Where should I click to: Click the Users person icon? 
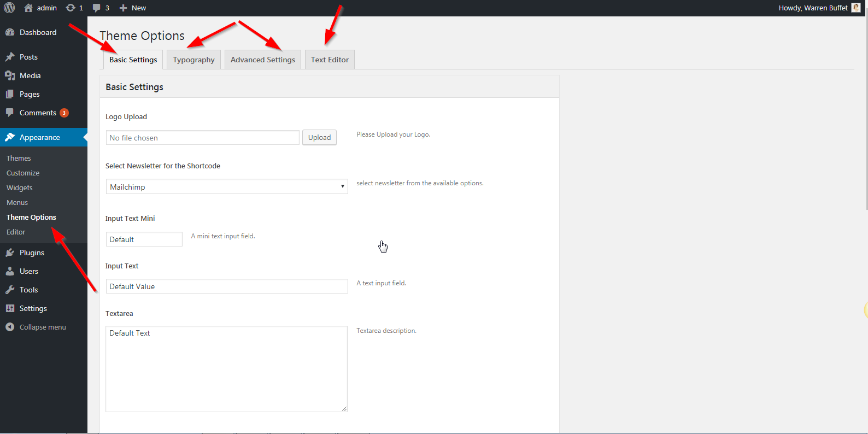click(x=10, y=271)
